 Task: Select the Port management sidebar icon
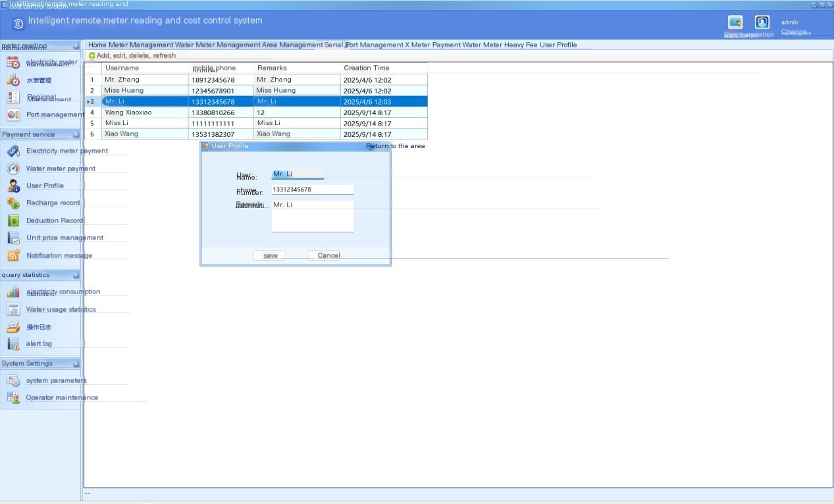(13, 114)
